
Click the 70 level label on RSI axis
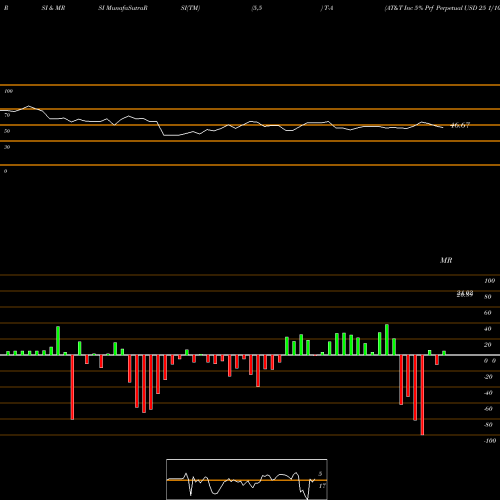[7, 115]
